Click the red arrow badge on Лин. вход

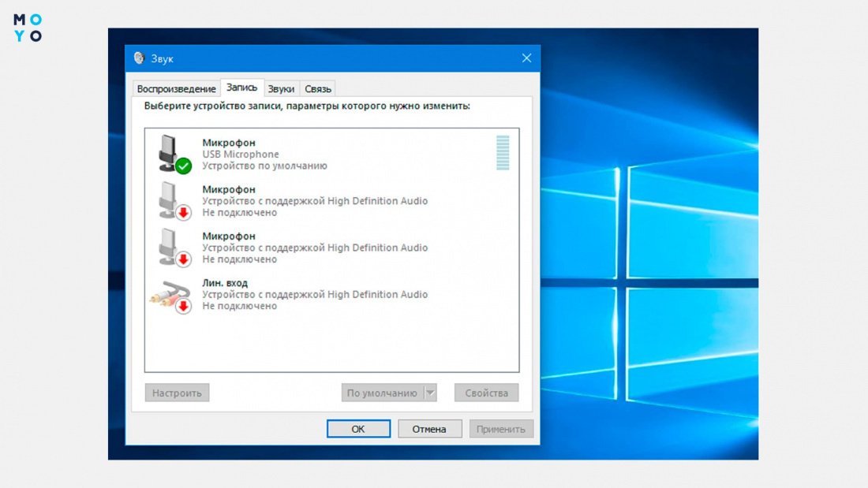click(x=183, y=305)
